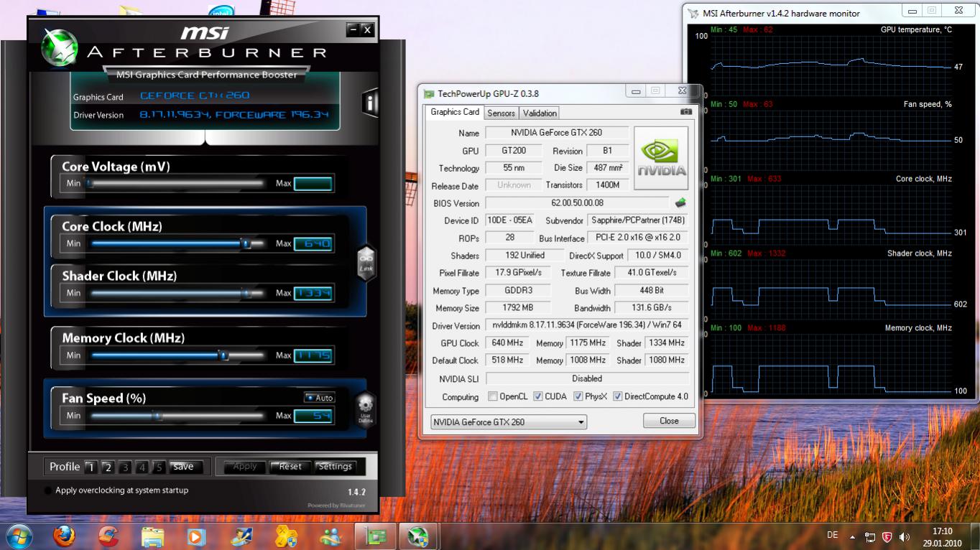Click the GPU-Z taskbar button
Screen dimensions: 980x550
(x=374, y=536)
